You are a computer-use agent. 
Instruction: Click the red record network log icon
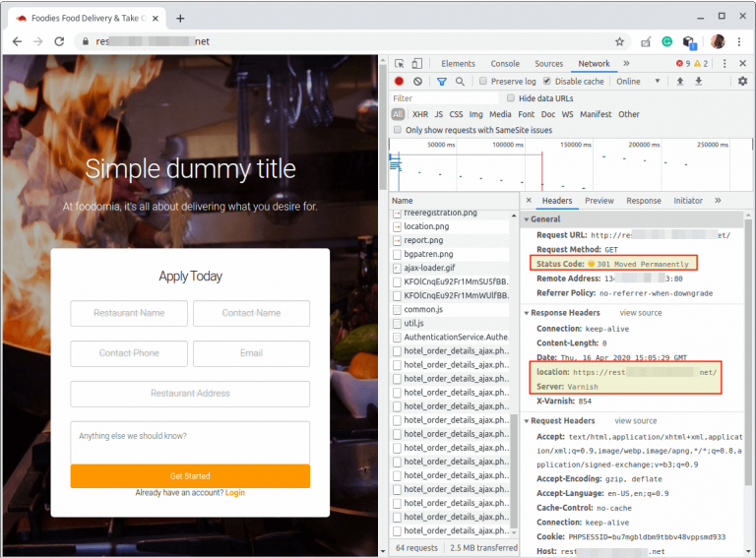pos(400,82)
